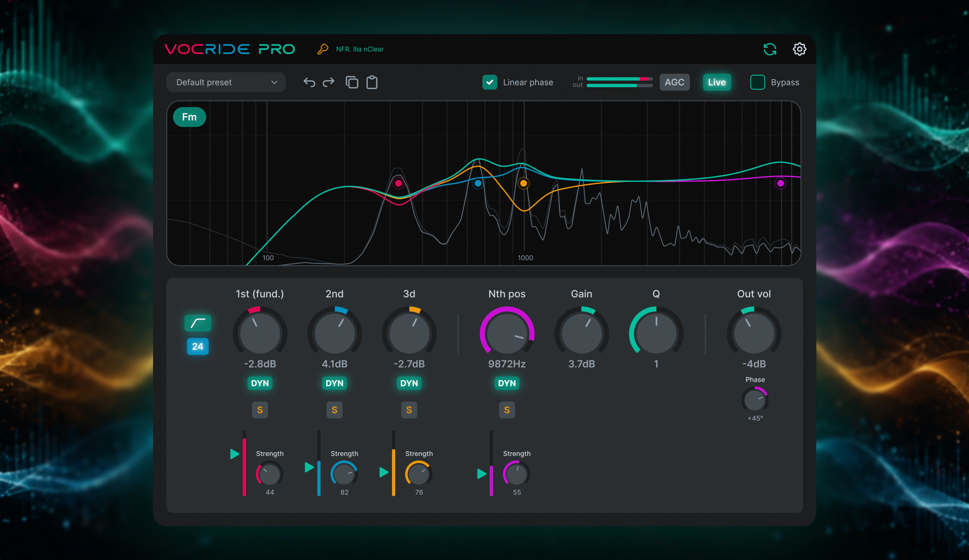969x560 pixels.
Task: Select the orange EQ node on graph
Action: pyautogui.click(x=523, y=183)
